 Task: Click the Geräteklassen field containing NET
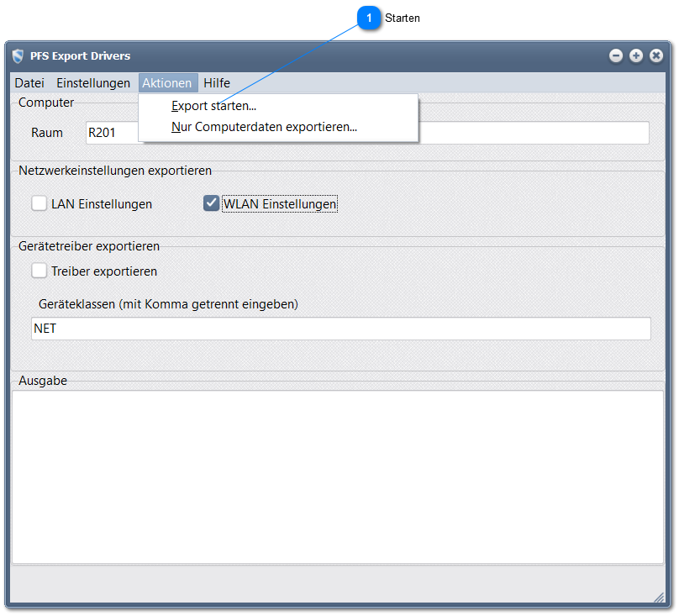[x=340, y=329]
